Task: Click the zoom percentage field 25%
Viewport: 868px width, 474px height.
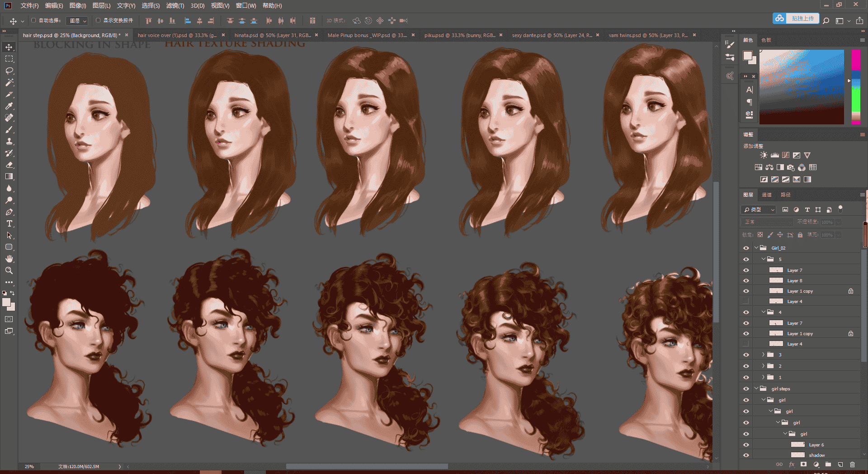Action: coord(29,466)
